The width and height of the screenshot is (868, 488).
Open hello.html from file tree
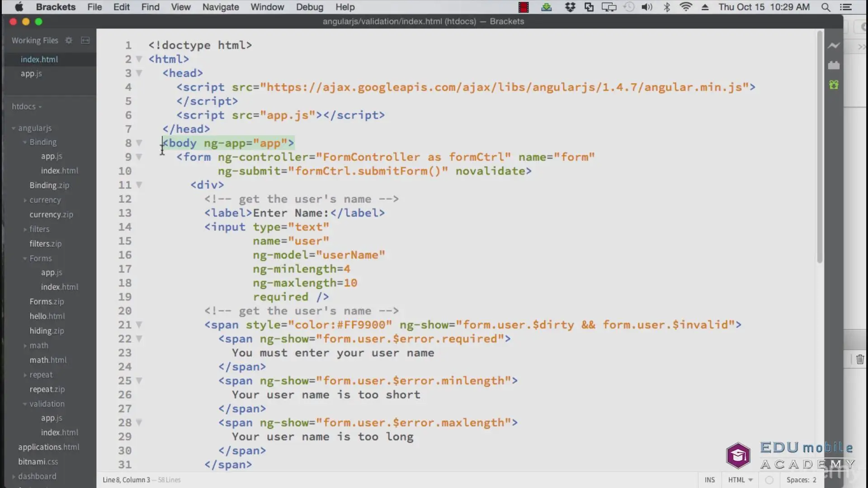(47, 316)
